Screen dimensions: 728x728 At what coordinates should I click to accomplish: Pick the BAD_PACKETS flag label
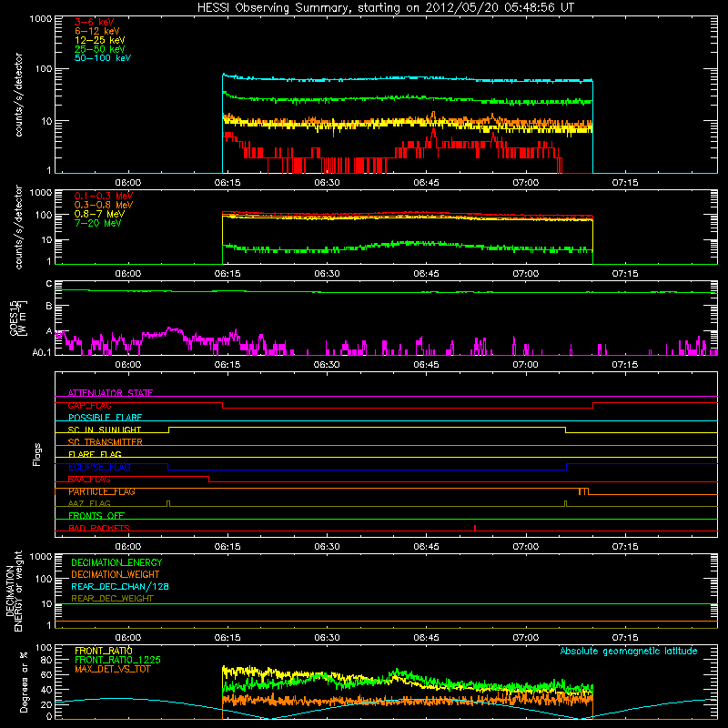click(99, 528)
